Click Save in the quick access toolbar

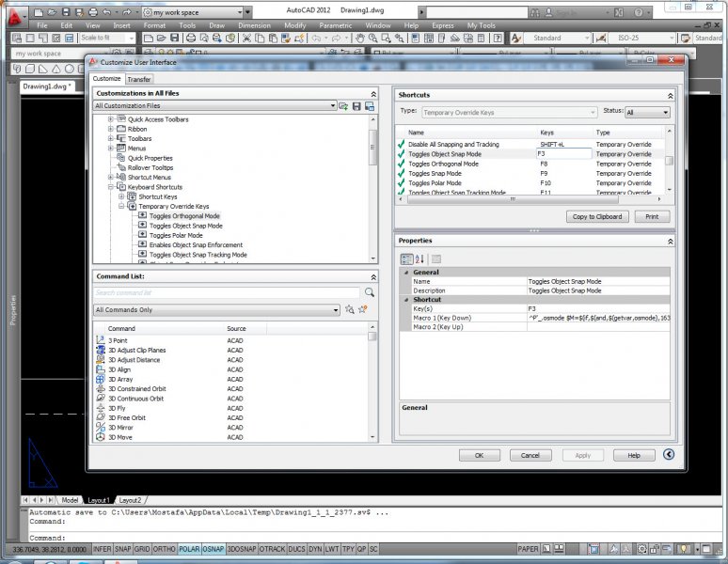coord(66,12)
